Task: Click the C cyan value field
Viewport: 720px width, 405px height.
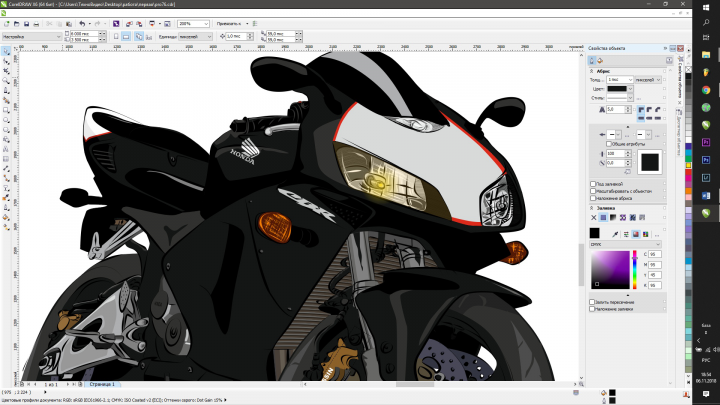Action: click(655, 254)
